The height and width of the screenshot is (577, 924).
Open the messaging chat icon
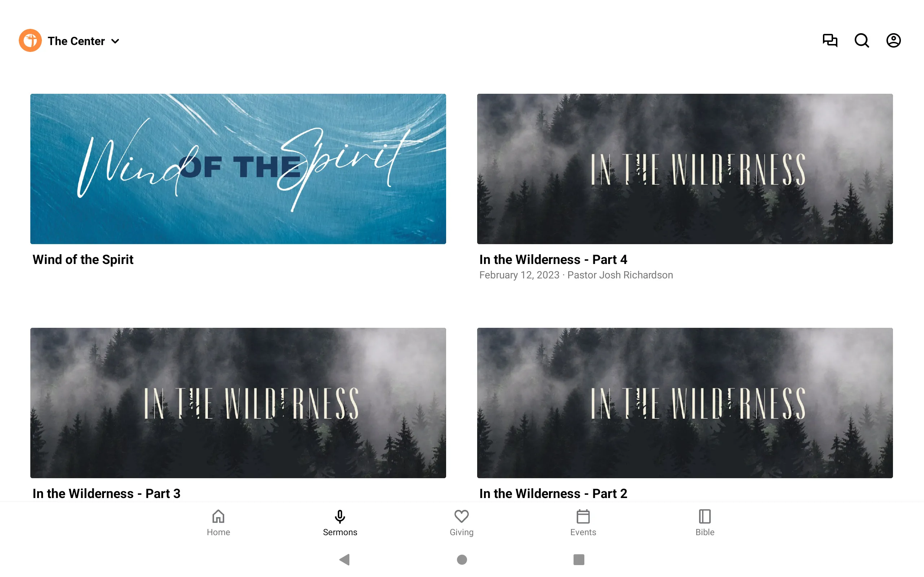point(829,40)
